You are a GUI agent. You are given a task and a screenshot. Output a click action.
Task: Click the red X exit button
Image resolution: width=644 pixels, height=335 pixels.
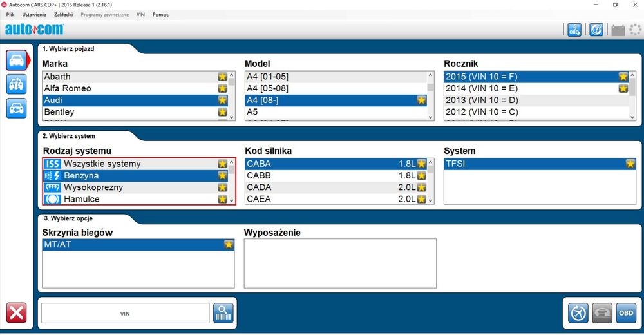[17, 313]
